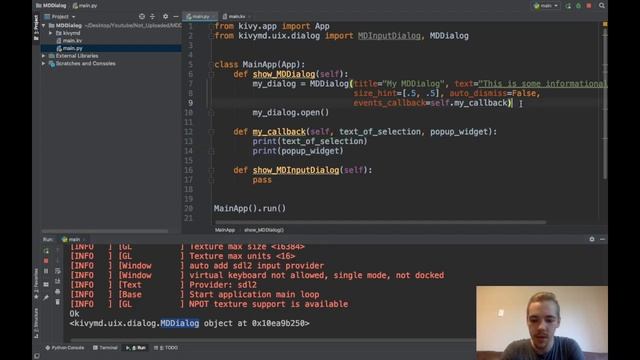Screen dimensions: 640x360
Task: Click the print icon in Run panel
Action: pyautogui.click(x=58, y=291)
